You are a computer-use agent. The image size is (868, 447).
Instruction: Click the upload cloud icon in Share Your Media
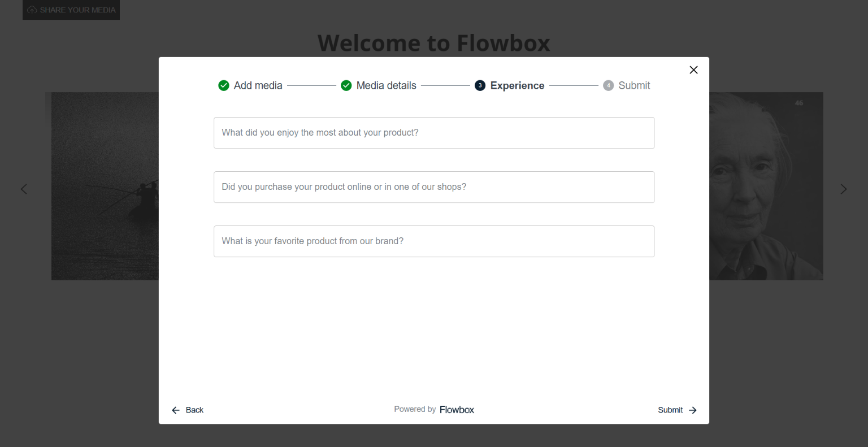(x=32, y=10)
